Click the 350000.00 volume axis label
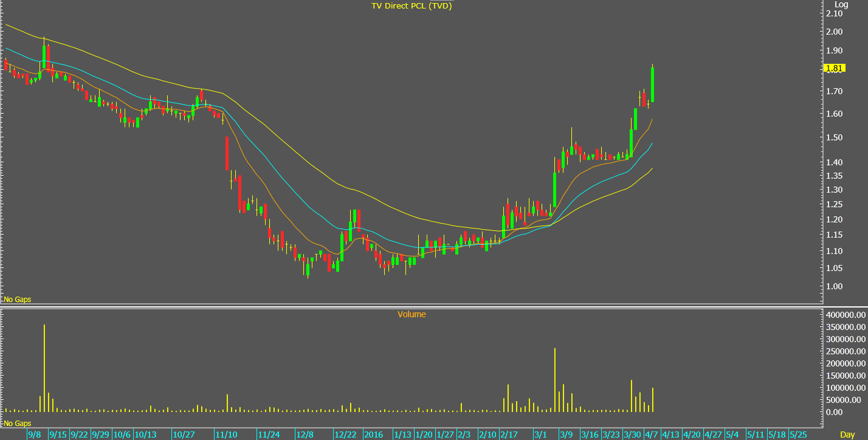The width and height of the screenshot is (868, 440). (x=845, y=328)
